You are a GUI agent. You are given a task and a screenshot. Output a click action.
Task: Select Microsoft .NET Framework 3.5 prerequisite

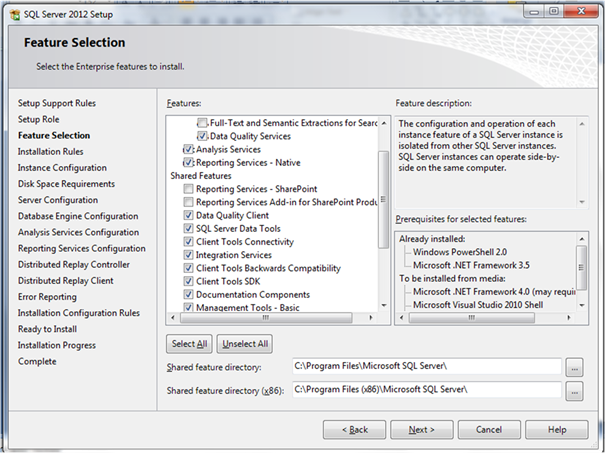(x=471, y=265)
